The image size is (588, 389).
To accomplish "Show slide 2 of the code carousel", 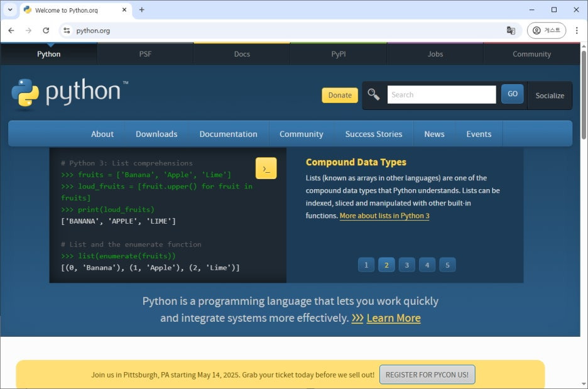I will click(386, 265).
